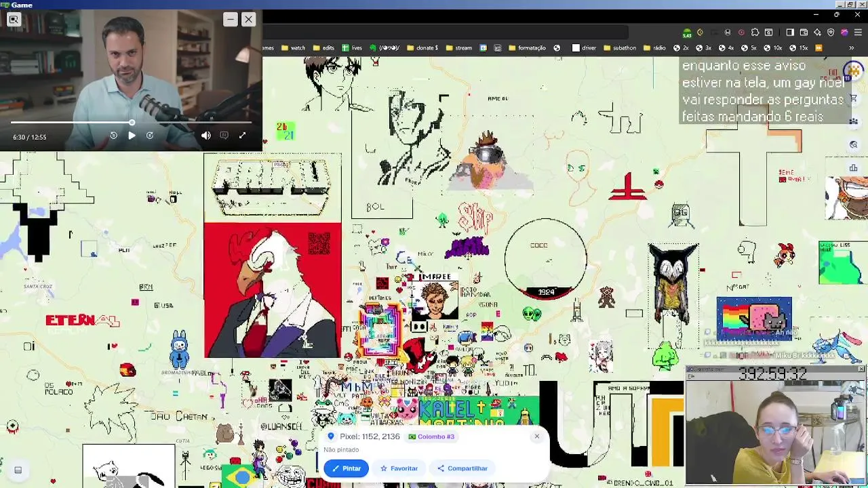This screenshot has width=868, height=488.
Task: Open the browser hamburger menu
Action: pyautogui.click(x=858, y=33)
